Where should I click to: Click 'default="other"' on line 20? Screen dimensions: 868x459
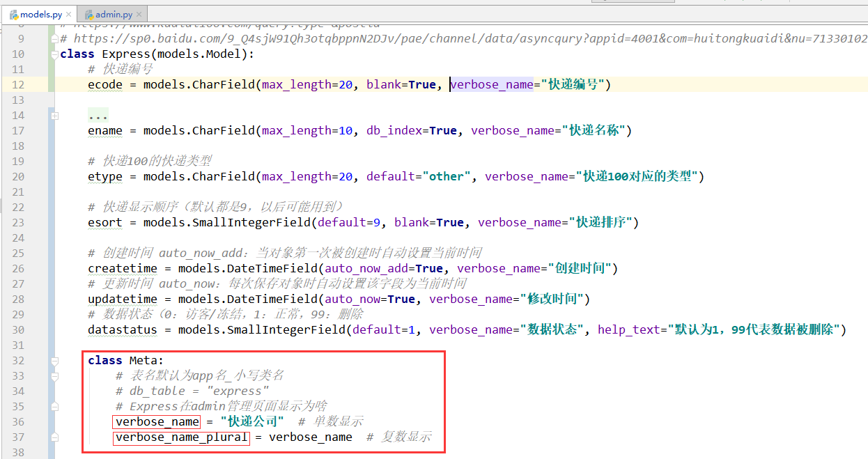419,177
